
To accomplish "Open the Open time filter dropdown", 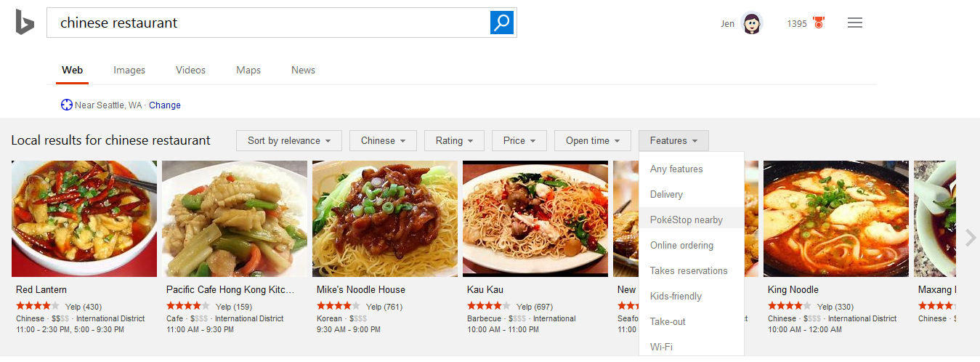I will [x=593, y=141].
